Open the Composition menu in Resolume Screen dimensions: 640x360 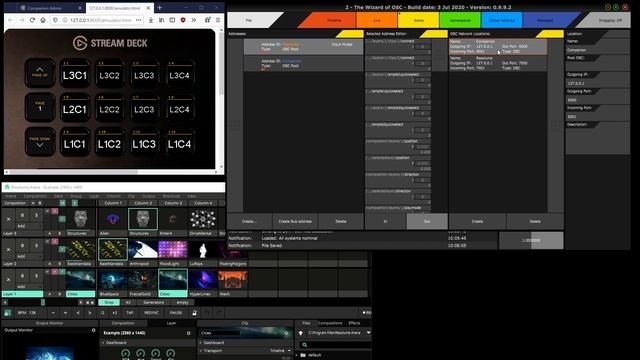35,196
